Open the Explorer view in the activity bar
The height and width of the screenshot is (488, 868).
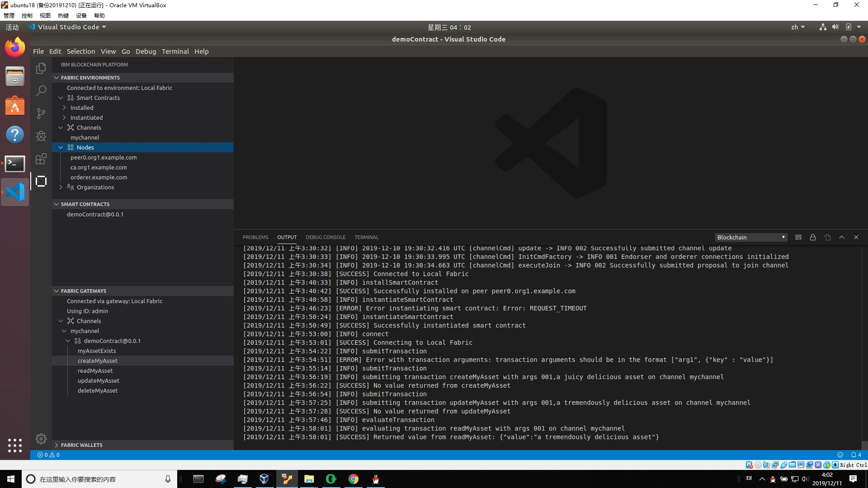[41, 68]
